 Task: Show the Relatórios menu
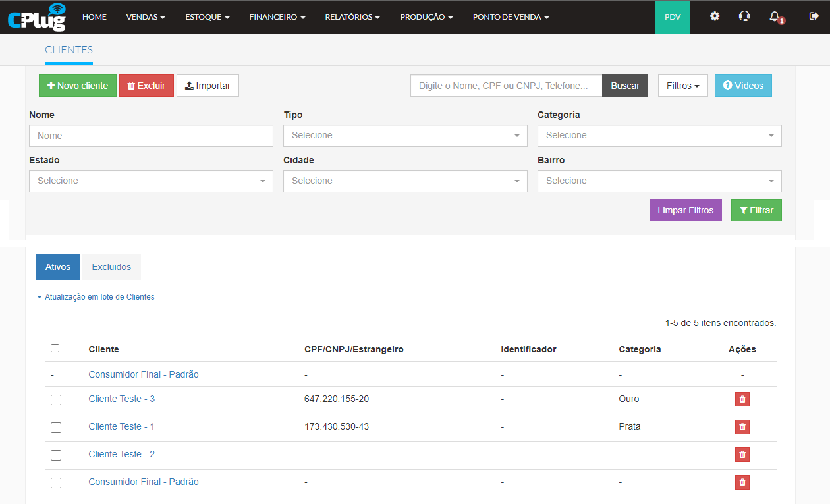click(352, 17)
